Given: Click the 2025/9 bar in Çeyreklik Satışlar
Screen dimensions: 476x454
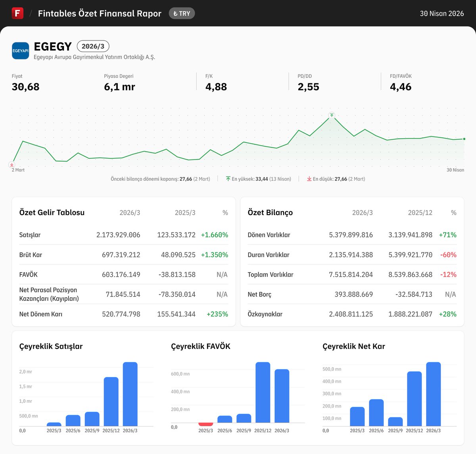Looking at the screenshot, I should pos(92,419).
